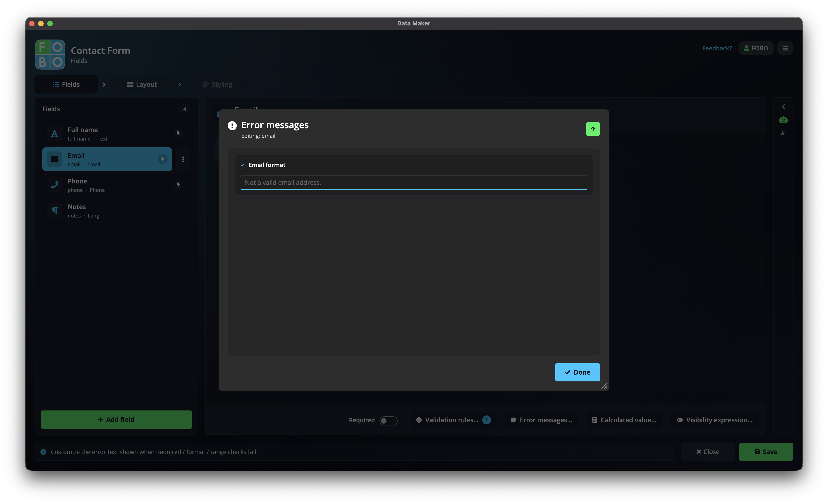Click the 'Editing: email' subtitle
The height and width of the screenshot is (504, 828).
pyautogui.click(x=258, y=136)
